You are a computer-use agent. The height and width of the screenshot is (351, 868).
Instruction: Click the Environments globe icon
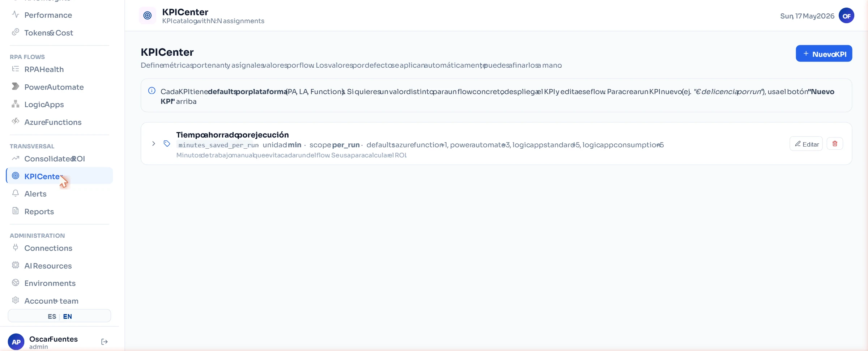click(x=15, y=283)
